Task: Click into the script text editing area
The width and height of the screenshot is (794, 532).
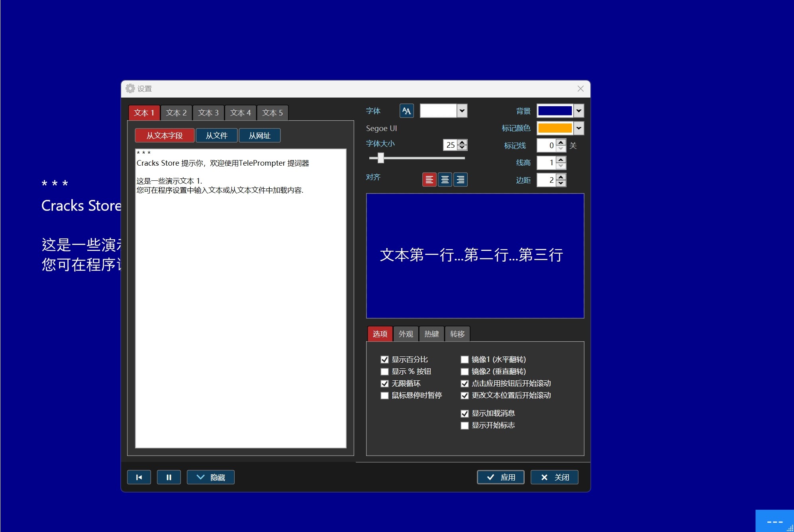Action: 241,299
